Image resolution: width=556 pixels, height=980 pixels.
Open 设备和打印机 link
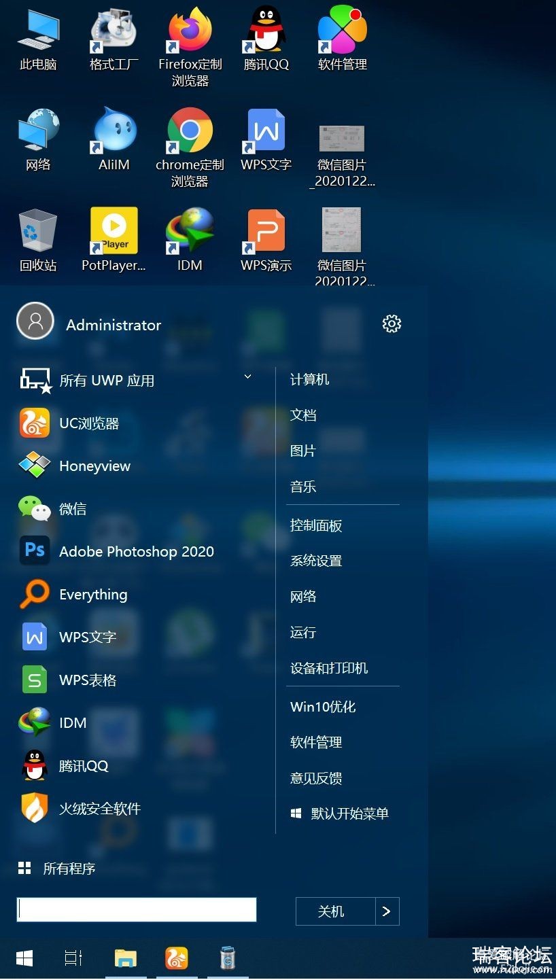(329, 668)
